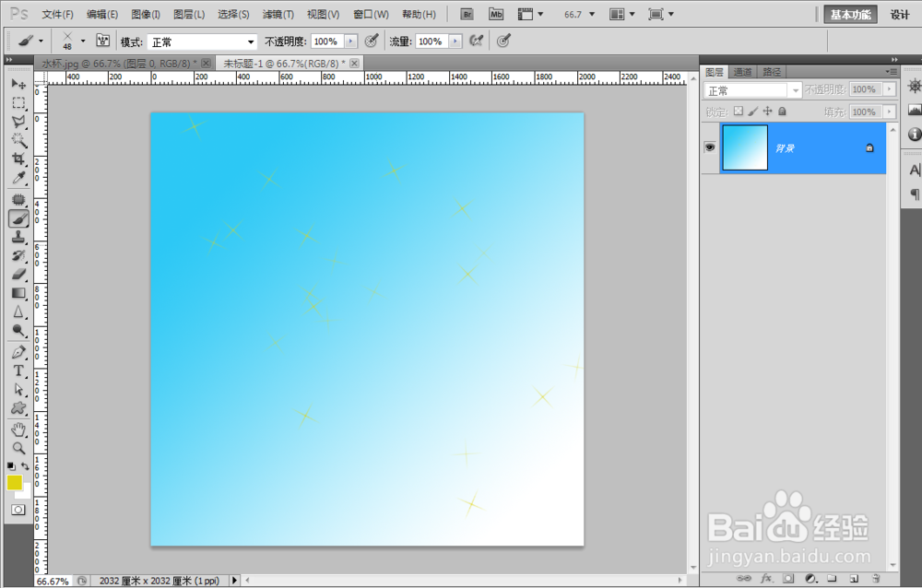Open the 文件(F) menu
The image size is (922, 588).
click(57, 14)
